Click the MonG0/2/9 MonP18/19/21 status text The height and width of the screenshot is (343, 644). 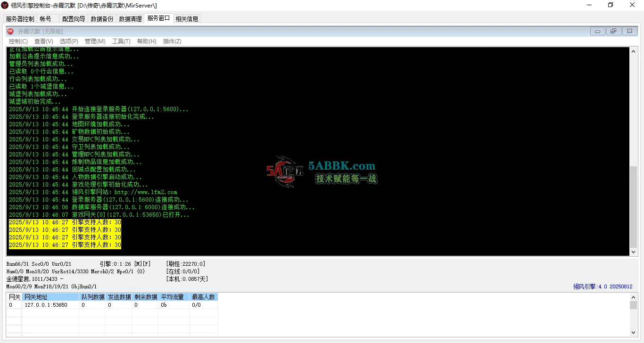coord(51,286)
